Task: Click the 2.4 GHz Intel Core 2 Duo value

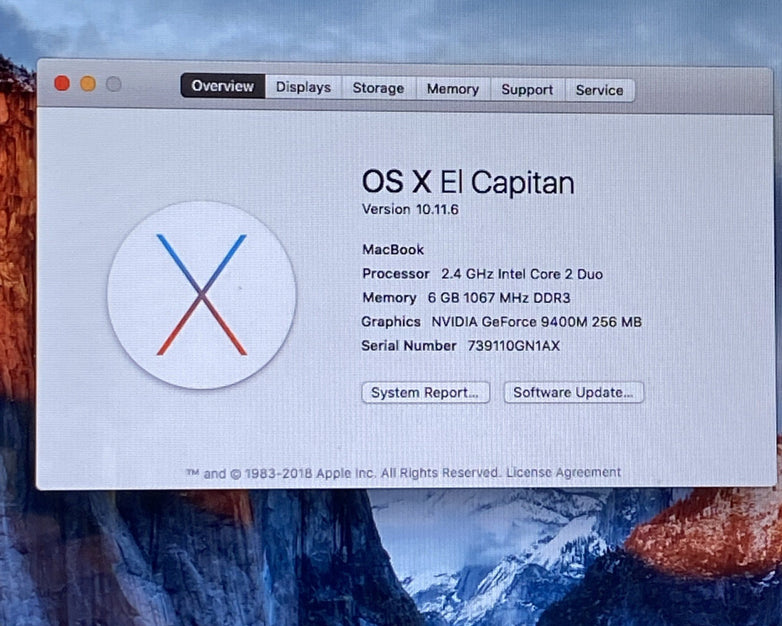Action: [x=522, y=274]
